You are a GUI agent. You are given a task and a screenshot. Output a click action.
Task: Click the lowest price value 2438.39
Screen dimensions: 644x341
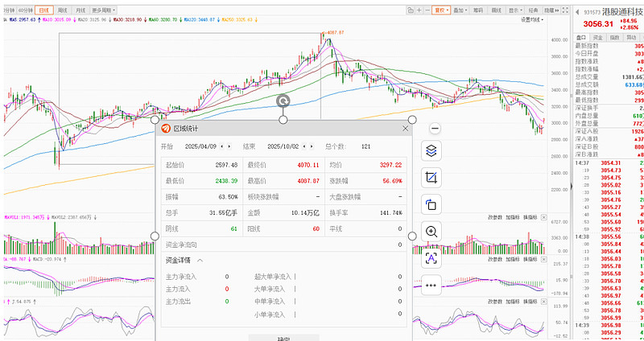click(x=226, y=181)
